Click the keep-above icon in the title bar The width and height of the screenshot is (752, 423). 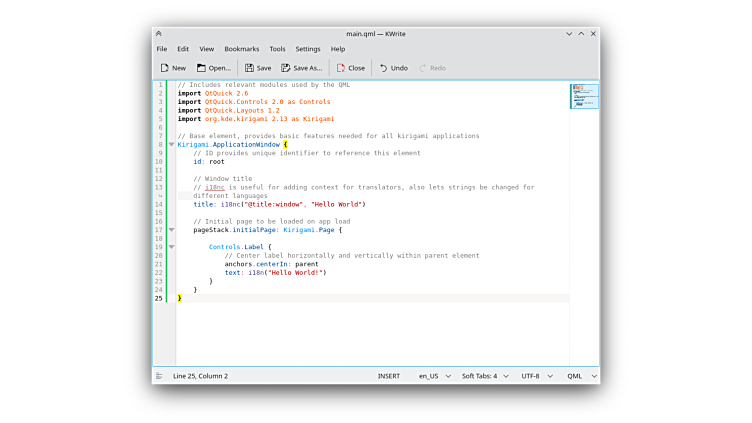coord(159,34)
